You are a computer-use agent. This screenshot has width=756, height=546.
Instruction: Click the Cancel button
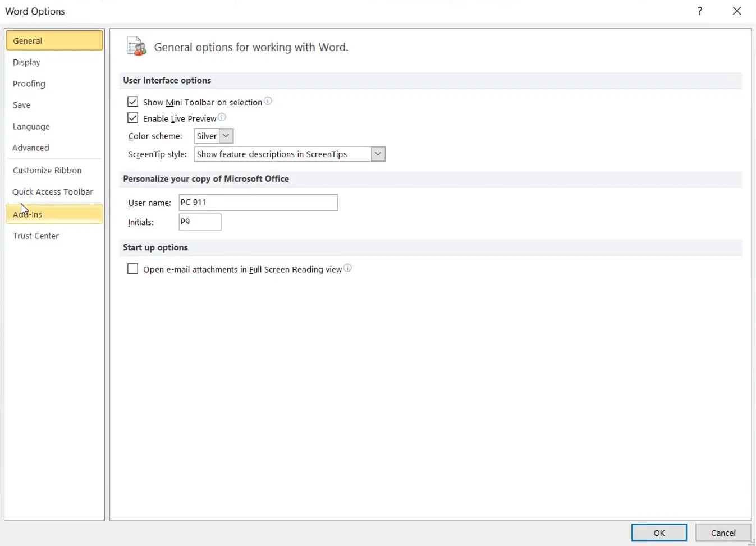723,533
